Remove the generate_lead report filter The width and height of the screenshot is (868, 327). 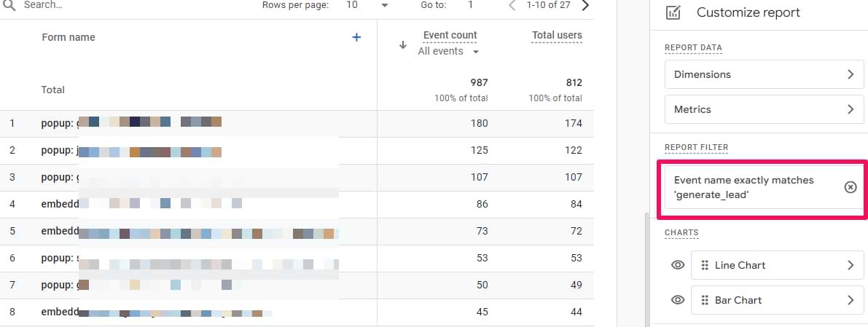pos(850,187)
